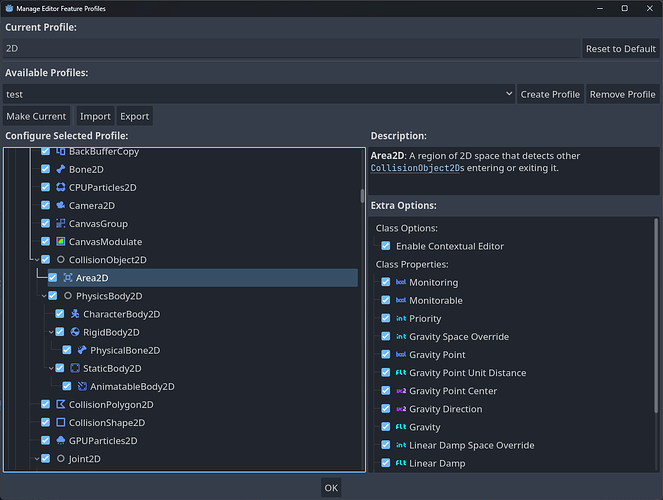
Task: Click the CollisionObject2D circle icon
Action: pyautogui.click(x=60, y=260)
